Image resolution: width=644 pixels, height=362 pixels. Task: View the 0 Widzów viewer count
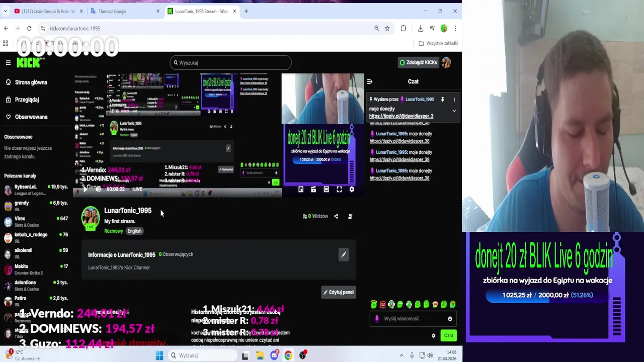(x=315, y=216)
